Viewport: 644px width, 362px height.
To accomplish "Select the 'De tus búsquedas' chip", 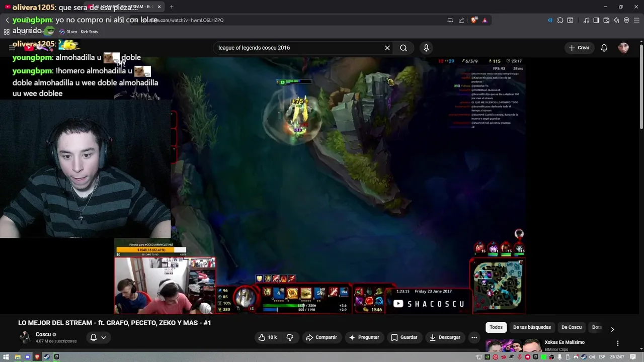I will 532,327.
